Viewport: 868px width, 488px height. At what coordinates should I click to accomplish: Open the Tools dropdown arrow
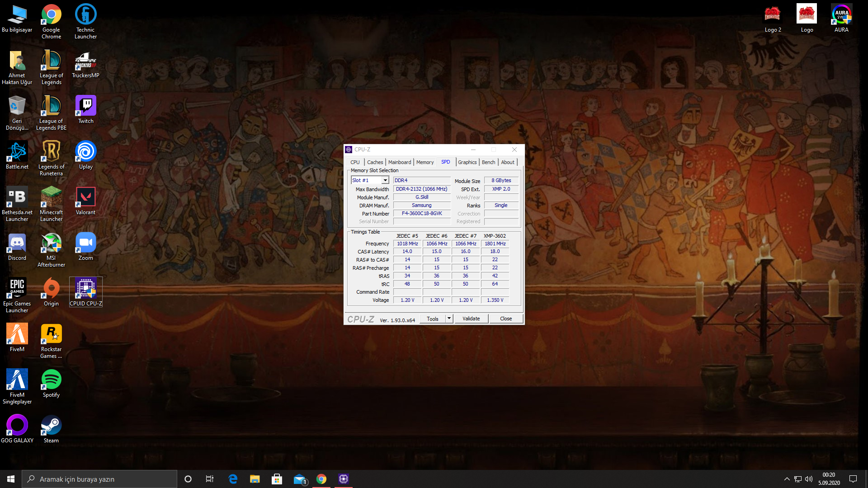coord(449,319)
